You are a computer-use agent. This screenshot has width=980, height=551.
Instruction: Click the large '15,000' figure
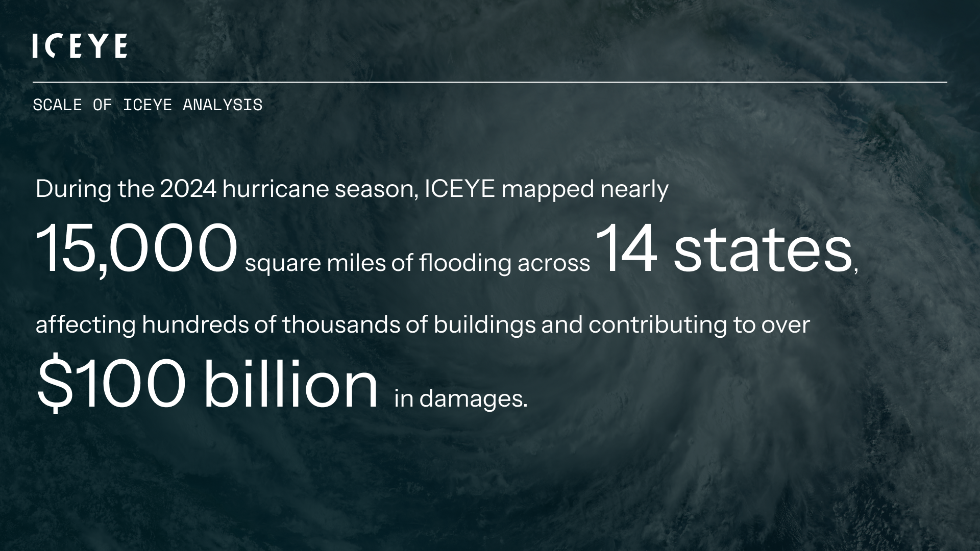pos(136,249)
